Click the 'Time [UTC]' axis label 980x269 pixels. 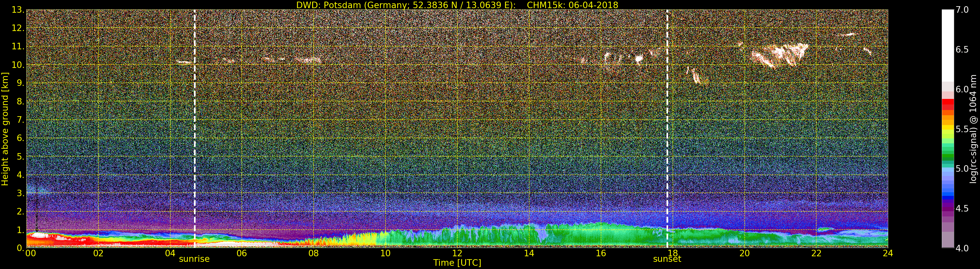coord(457,263)
